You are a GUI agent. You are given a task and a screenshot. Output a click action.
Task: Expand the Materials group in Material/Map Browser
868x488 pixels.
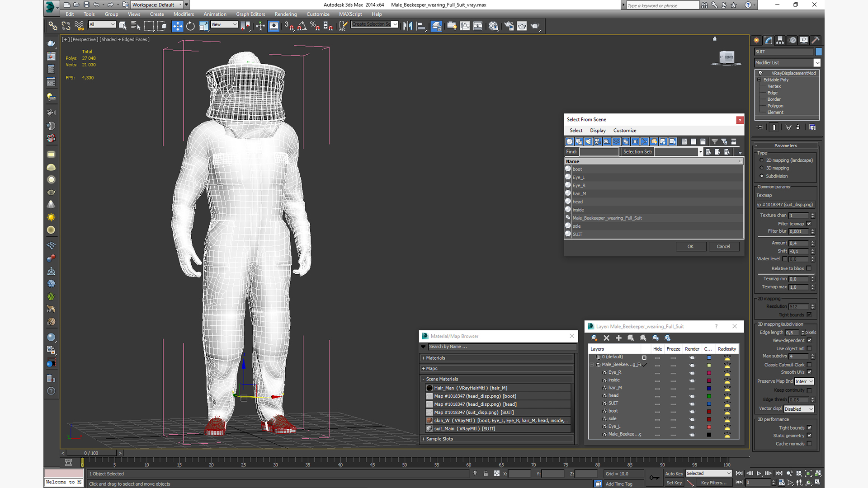(x=497, y=358)
